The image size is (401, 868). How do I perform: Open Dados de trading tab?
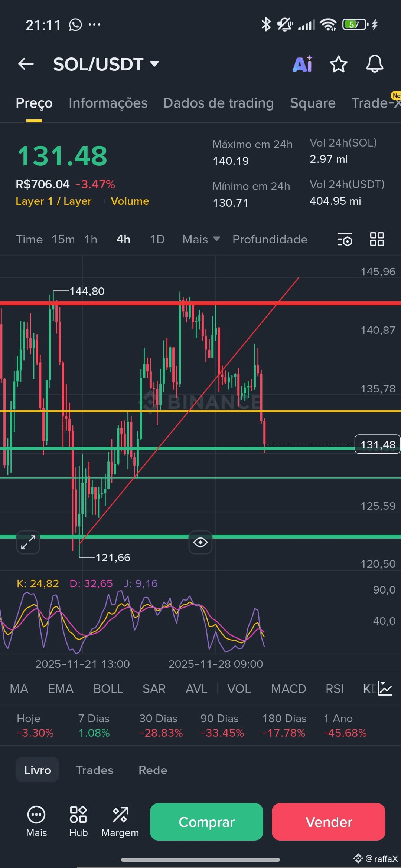[x=218, y=103]
